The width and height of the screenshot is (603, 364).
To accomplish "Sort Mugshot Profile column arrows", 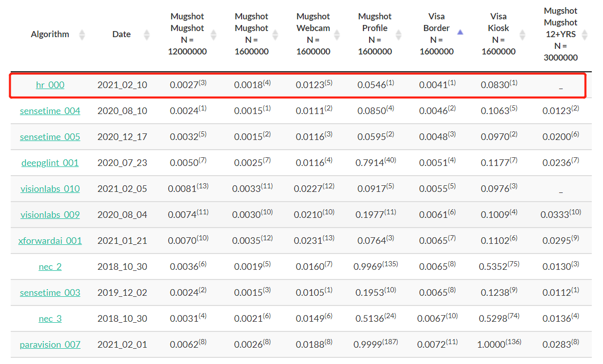I will (x=399, y=35).
